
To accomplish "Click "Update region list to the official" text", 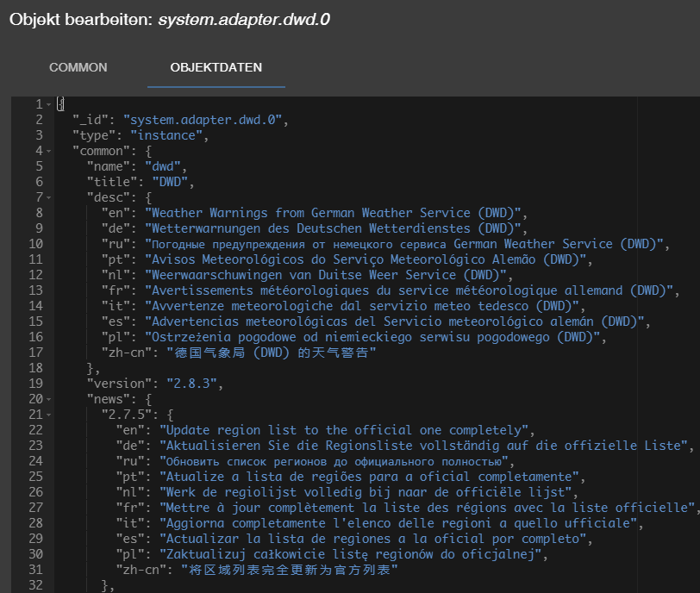I will (x=289, y=430).
